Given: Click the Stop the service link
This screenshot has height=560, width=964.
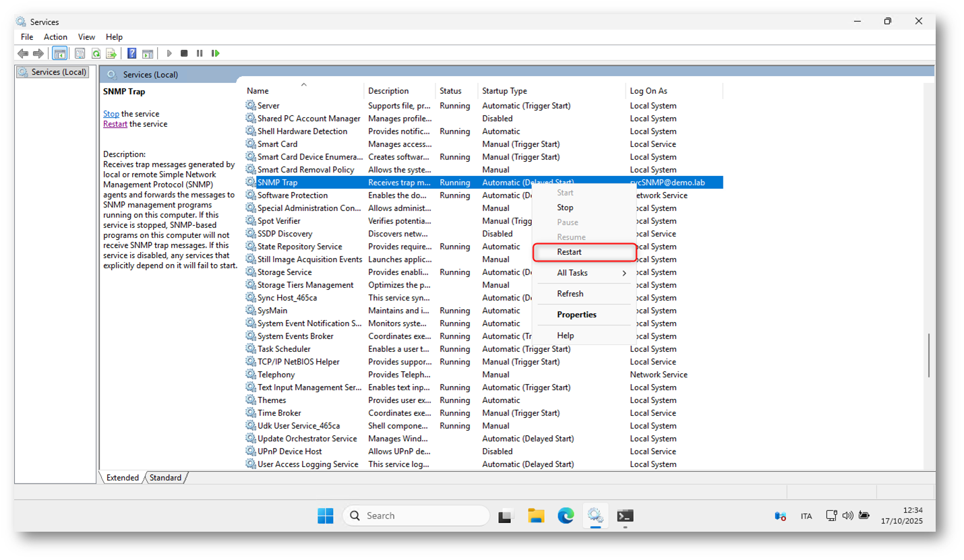Looking at the screenshot, I should [111, 114].
